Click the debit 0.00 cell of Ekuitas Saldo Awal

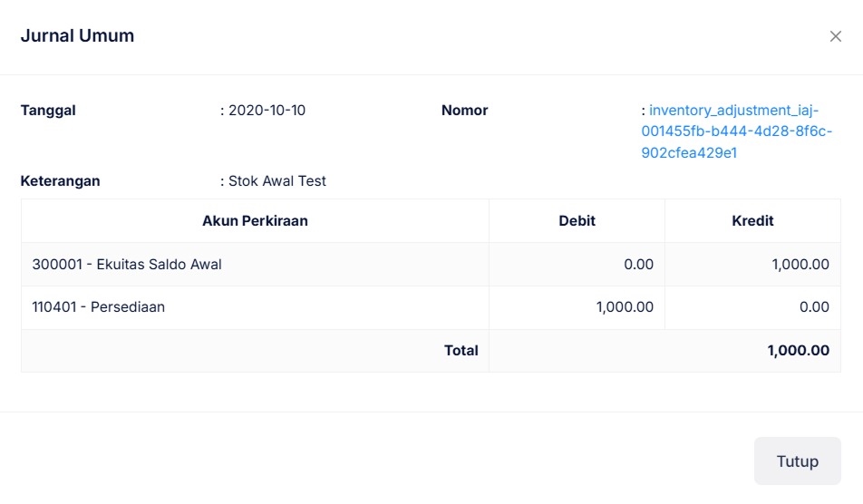(638, 265)
